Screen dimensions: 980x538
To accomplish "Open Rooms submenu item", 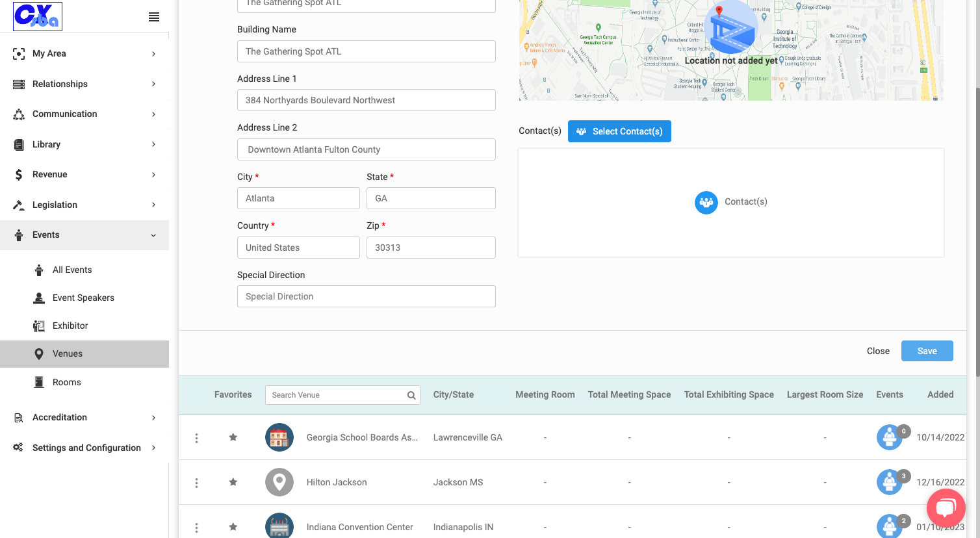I will point(84,382).
